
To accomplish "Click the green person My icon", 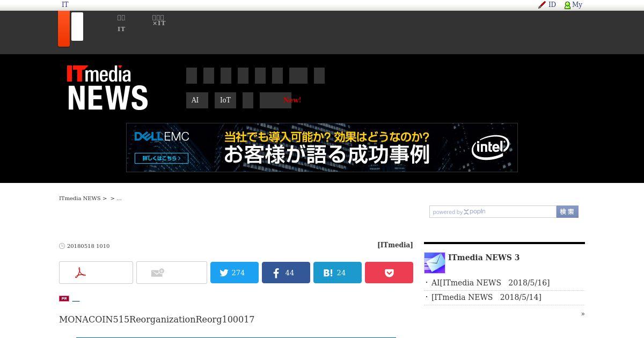I will click(567, 5).
